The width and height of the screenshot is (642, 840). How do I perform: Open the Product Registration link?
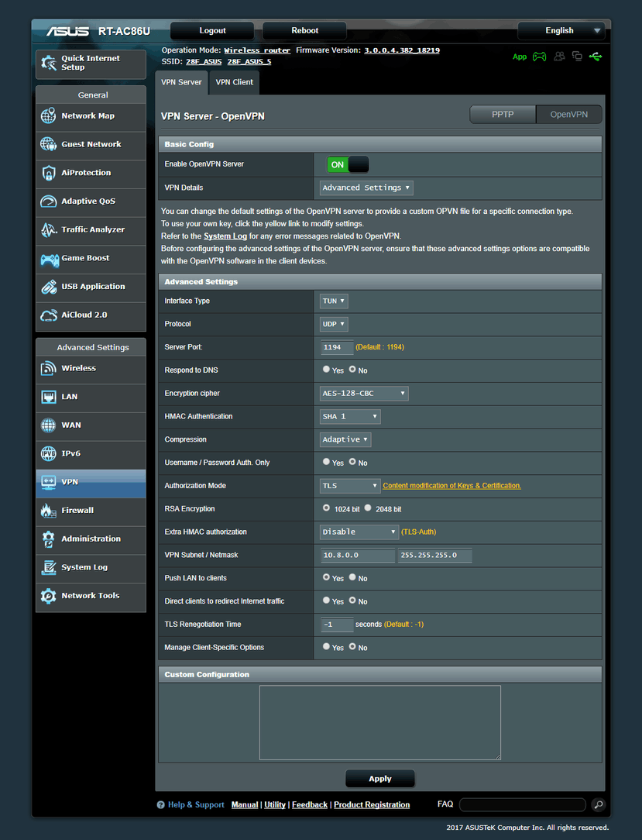pos(372,804)
